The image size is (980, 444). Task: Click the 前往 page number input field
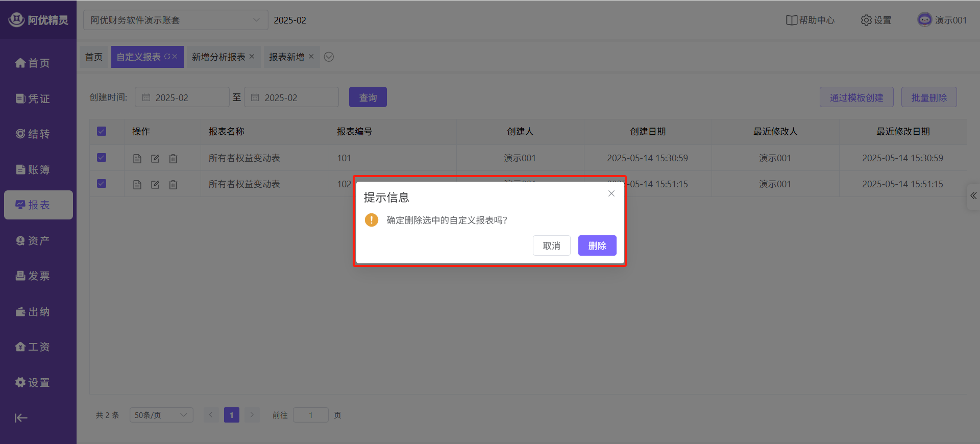pyautogui.click(x=310, y=415)
